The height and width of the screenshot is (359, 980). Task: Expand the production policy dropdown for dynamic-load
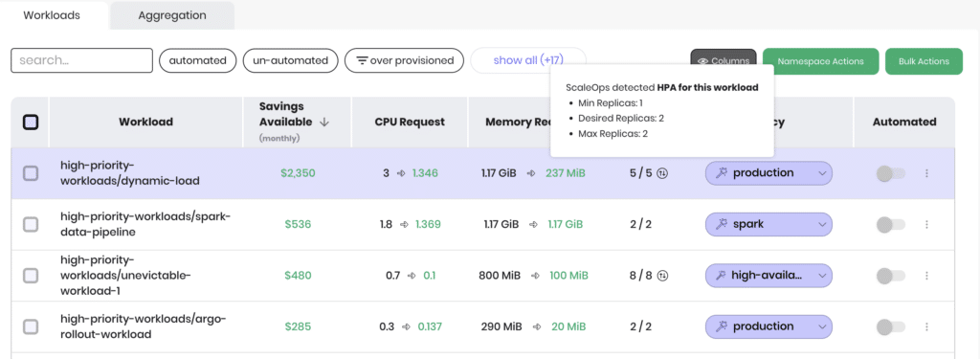pyautogui.click(x=768, y=173)
